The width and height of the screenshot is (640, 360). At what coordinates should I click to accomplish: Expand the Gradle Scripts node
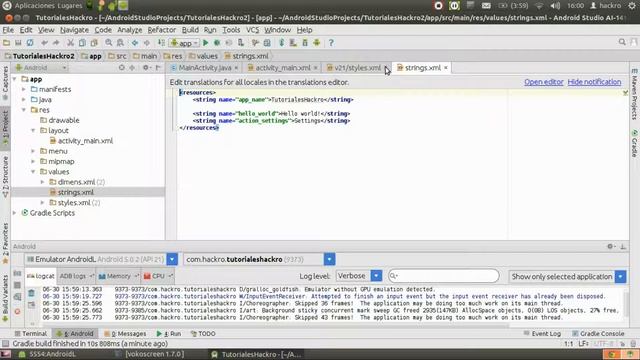tap(15, 213)
